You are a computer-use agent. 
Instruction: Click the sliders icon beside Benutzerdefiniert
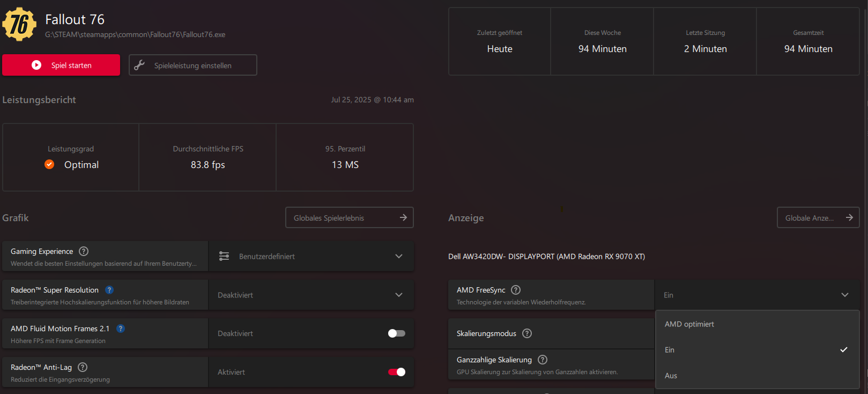[x=224, y=257]
